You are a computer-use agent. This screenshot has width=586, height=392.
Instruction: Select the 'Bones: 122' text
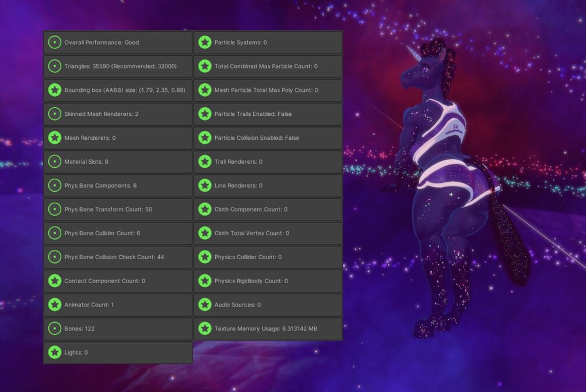pos(79,329)
